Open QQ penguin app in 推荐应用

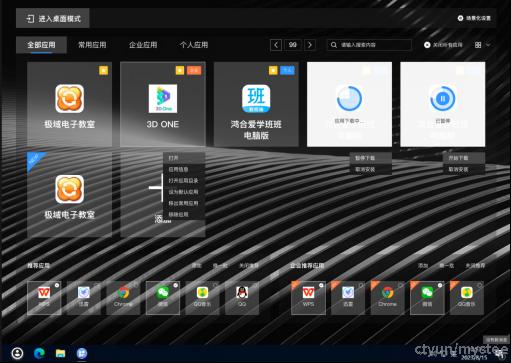(242, 298)
